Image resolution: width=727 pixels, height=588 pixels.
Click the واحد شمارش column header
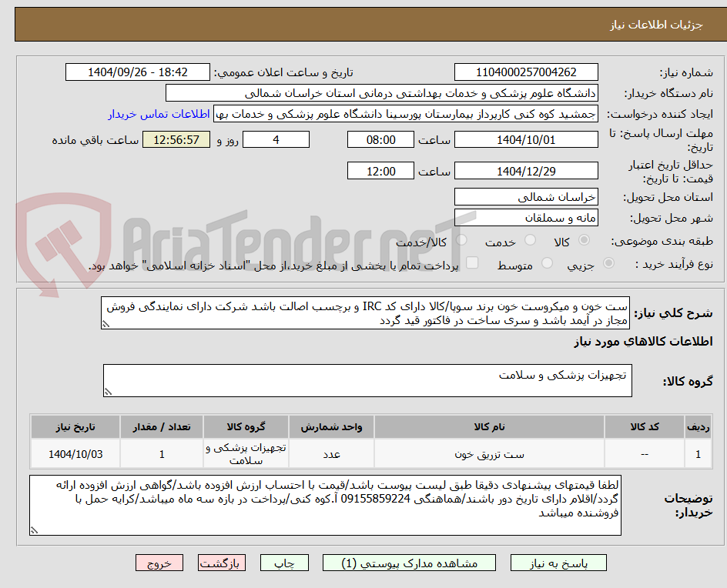331,426
